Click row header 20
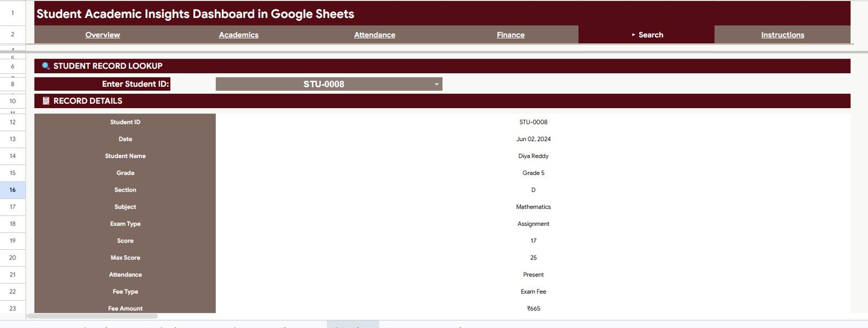868x328 pixels. point(12,257)
